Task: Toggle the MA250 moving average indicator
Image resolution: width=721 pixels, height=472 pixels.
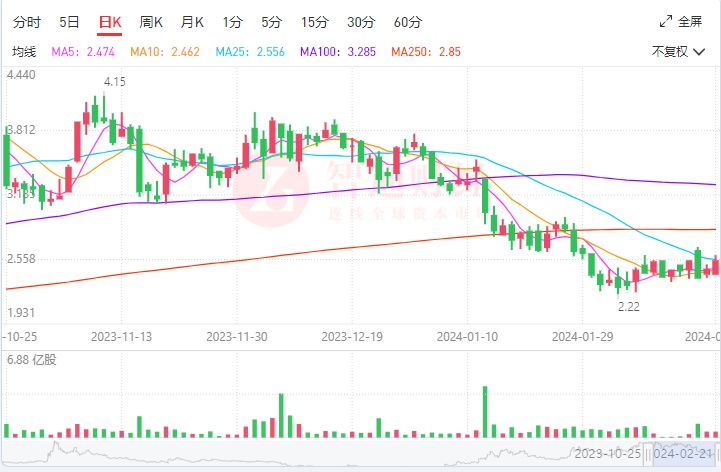Action: tap(425, 52)
